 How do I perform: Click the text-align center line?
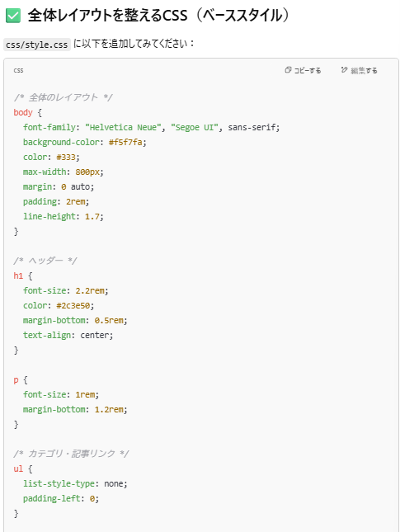tap(68, 335)
